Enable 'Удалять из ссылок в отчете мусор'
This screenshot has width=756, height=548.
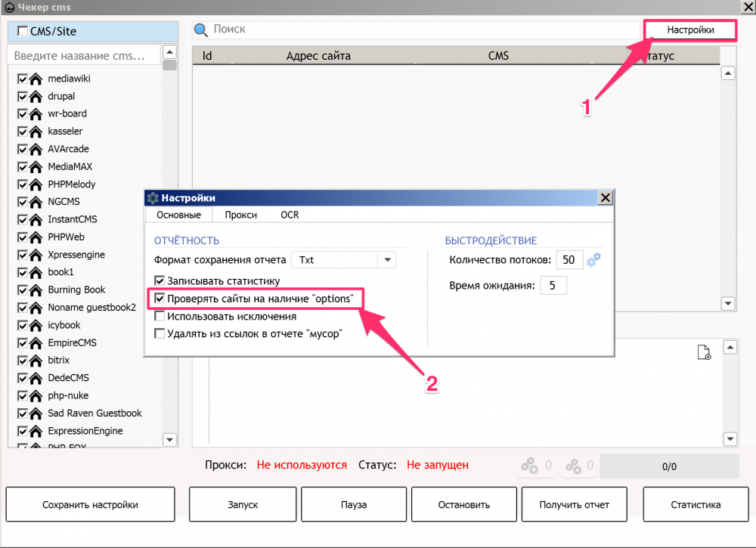(160, 333)
